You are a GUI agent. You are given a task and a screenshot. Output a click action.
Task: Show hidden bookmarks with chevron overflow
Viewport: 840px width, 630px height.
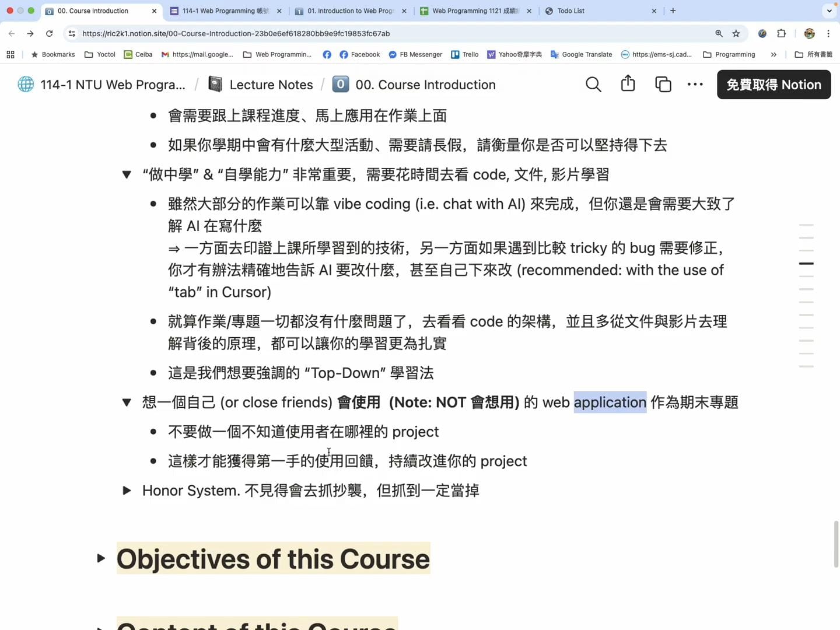(773, 55)
